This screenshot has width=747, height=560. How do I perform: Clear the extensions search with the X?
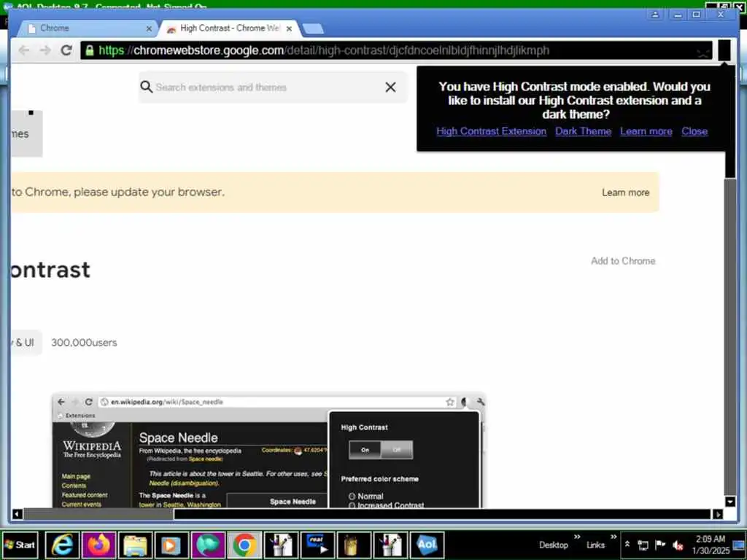tap(391, 87)
